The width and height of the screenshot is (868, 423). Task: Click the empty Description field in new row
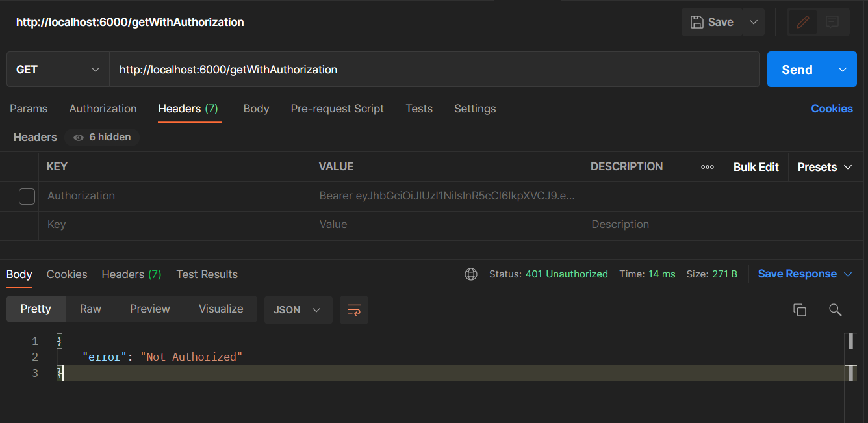[723, 225]
